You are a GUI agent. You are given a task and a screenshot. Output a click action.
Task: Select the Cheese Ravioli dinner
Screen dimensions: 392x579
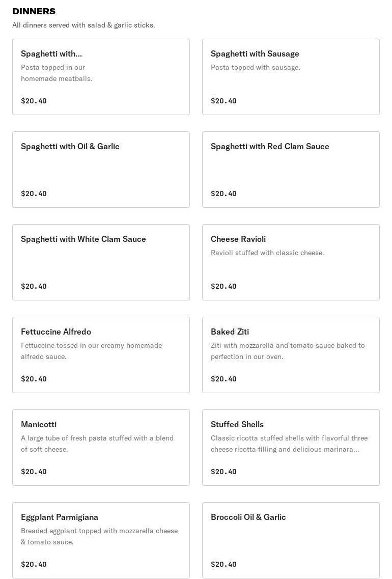pyautogui.click(x=291, y=262)
